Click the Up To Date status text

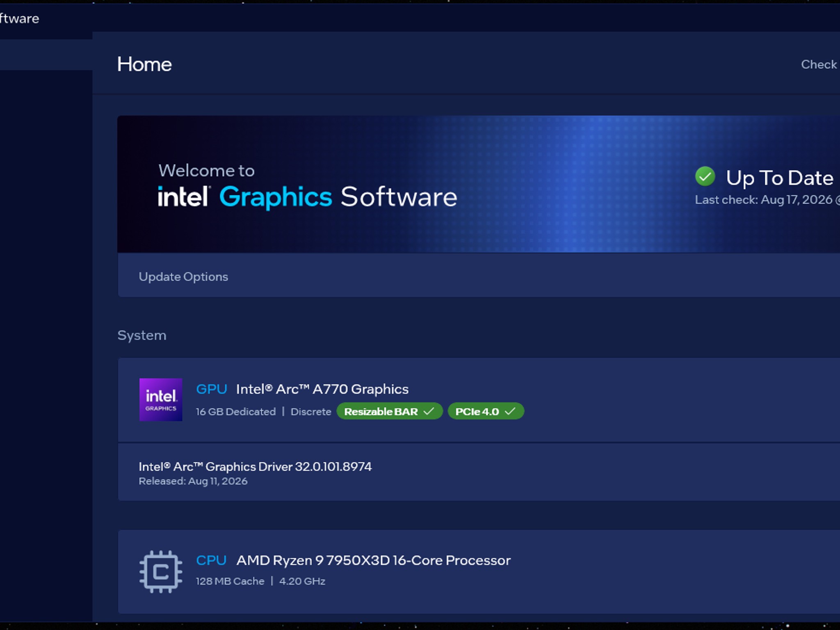pyautogui.click(x=780, y=178)
